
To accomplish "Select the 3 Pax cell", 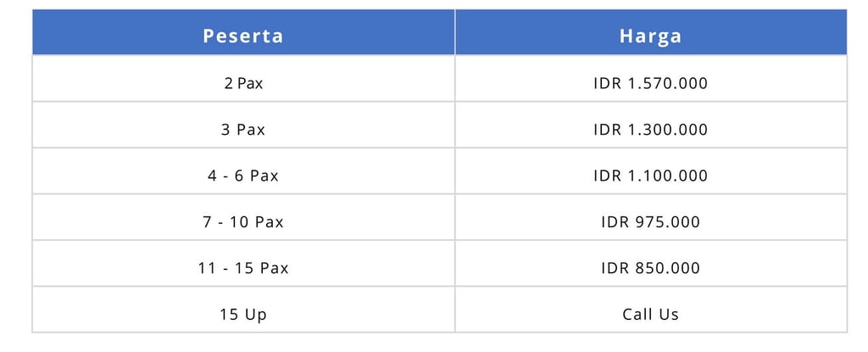I will point(243,125).
